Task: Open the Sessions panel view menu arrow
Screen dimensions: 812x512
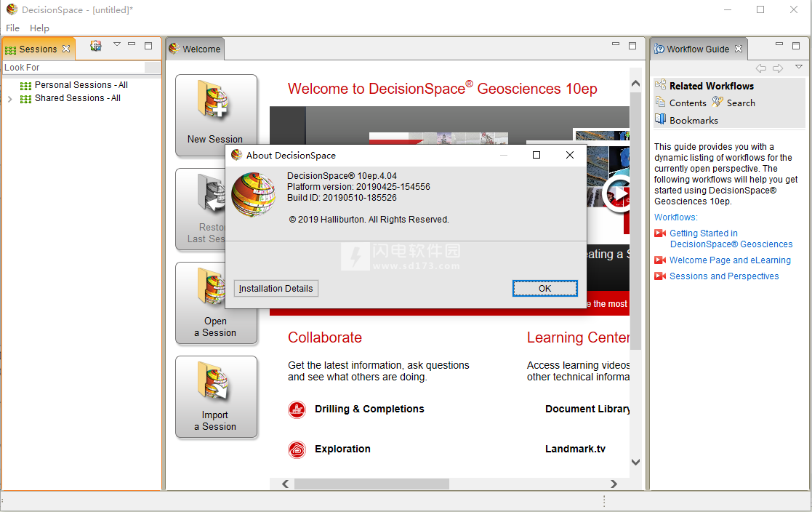Action: pos(117,44)
